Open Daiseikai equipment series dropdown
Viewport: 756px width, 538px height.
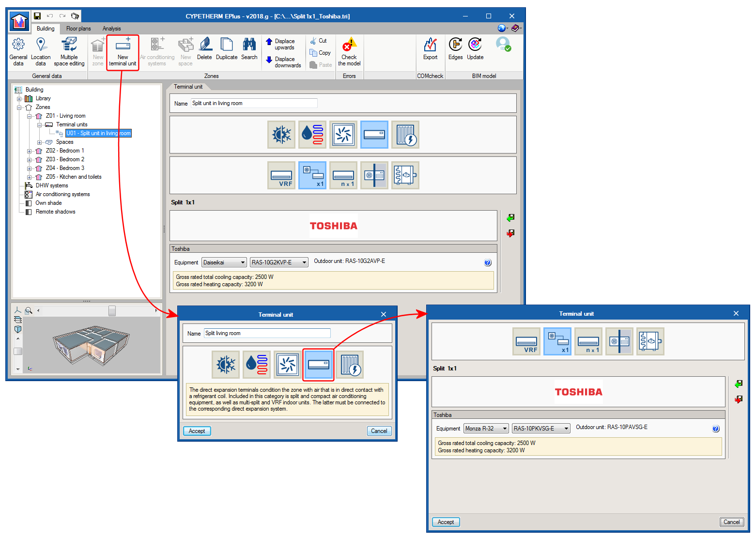(x=224, y=262)
